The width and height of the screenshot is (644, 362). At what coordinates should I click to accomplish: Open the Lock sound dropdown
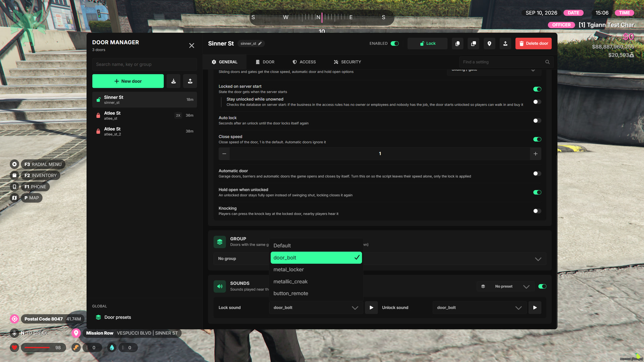click(x=316, y=308)
